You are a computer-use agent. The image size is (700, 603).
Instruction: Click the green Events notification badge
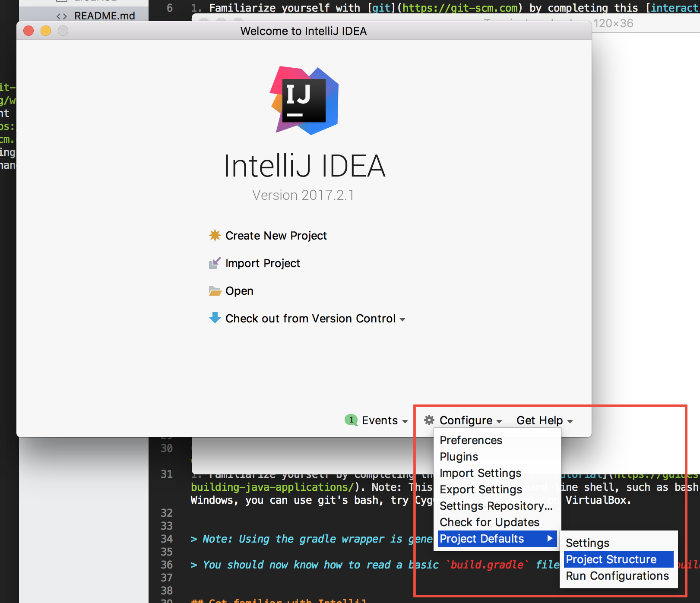click(351, 420)
